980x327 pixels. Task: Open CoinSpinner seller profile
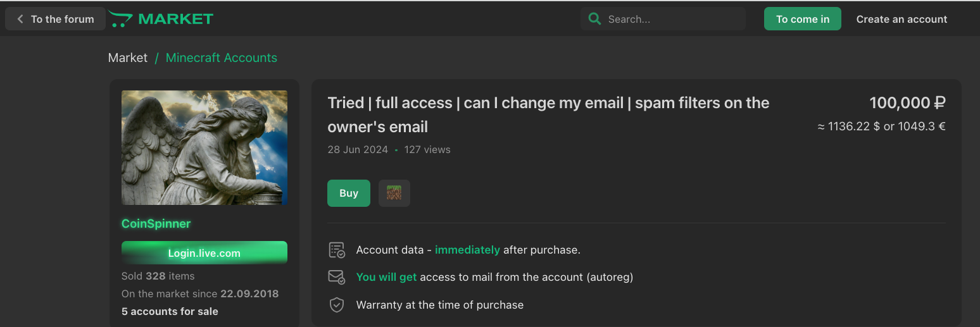[x=156, y=223]
